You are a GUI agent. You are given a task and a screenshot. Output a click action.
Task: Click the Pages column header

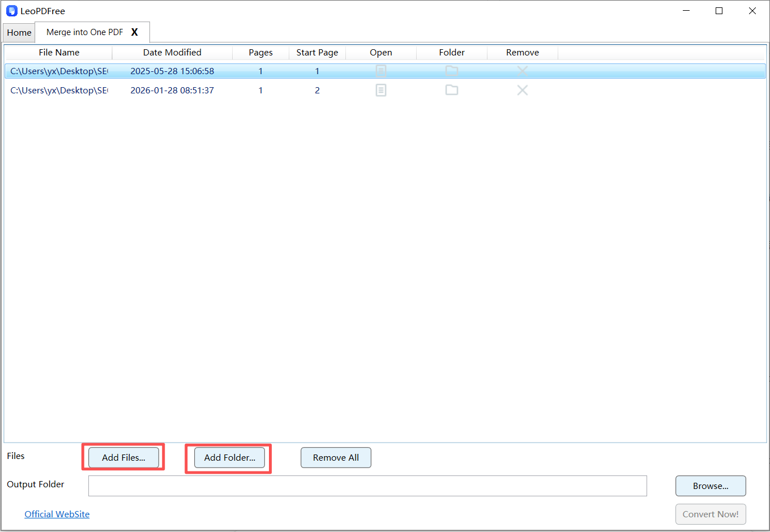(260, 52)
